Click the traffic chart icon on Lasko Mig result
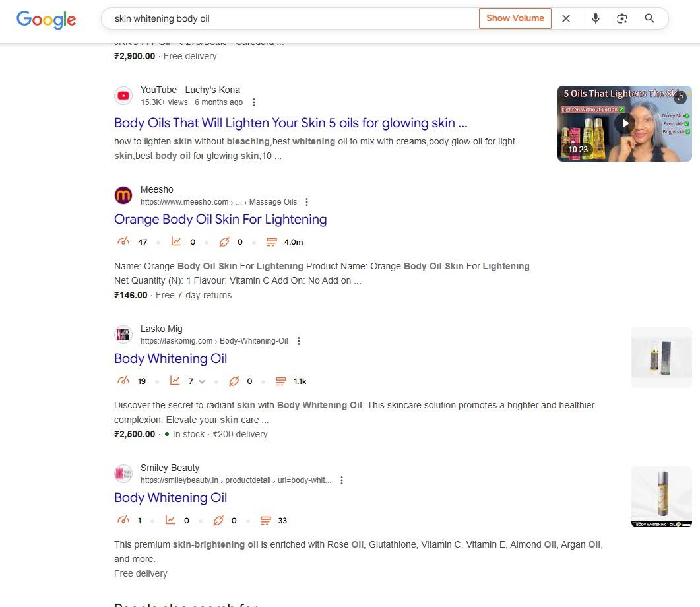Image resolution: width=700 pixels, height=607 pixels. pos(175,381)
